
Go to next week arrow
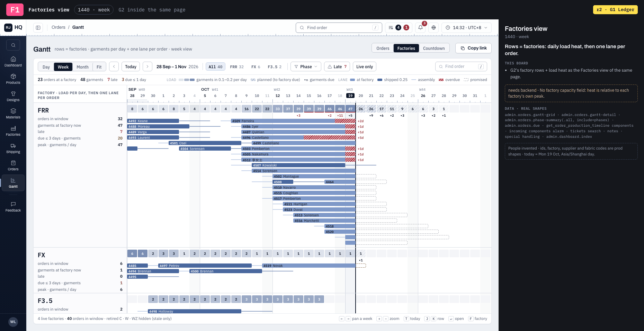pos(147,66)
